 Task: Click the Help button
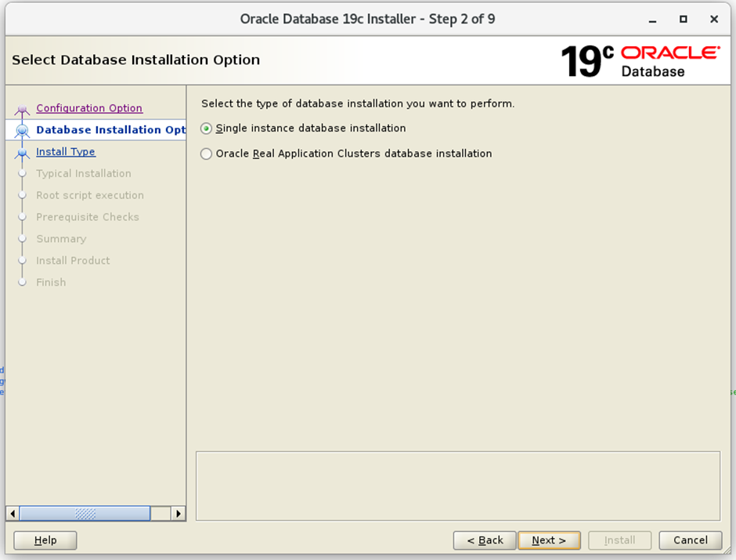[x=45, y=540]
